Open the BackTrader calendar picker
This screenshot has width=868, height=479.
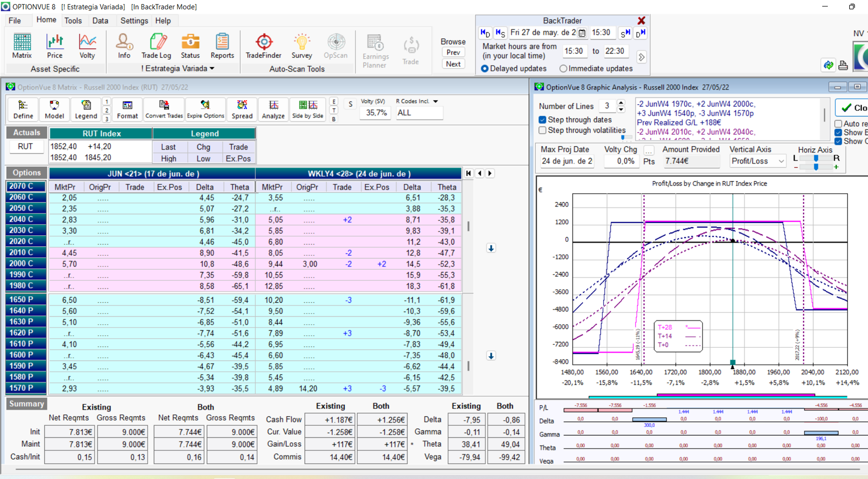point(582,33)
